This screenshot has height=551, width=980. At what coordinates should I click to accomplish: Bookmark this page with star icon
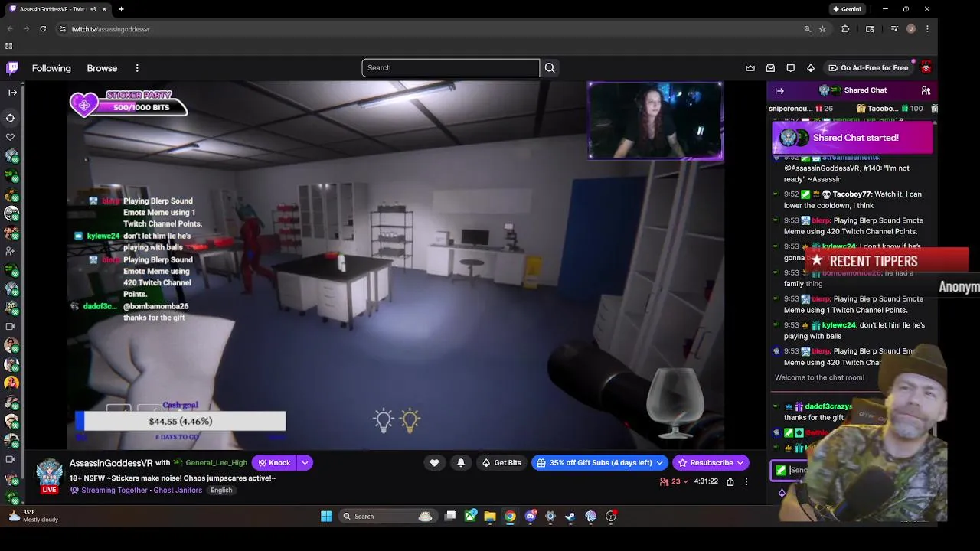pyautogui.click(x=822, y=29)
